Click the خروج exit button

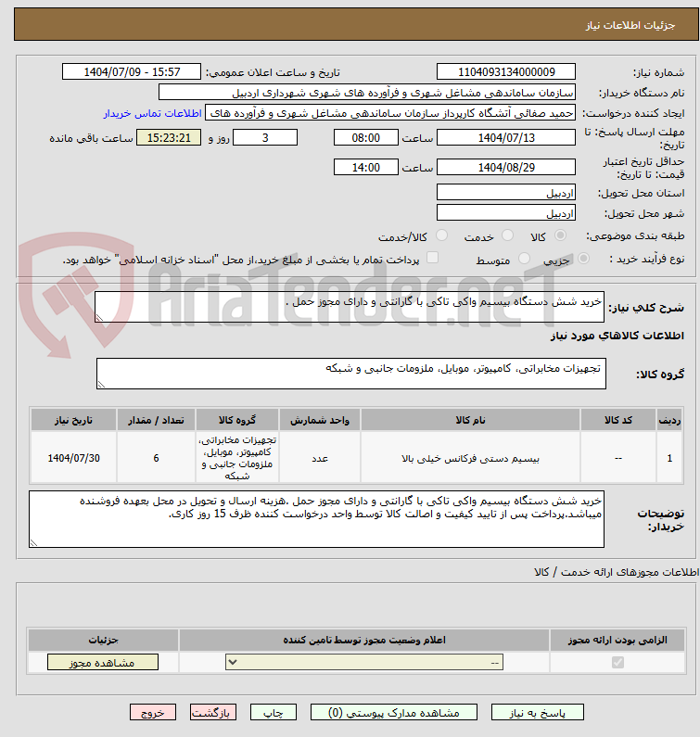tap(153, 712)
